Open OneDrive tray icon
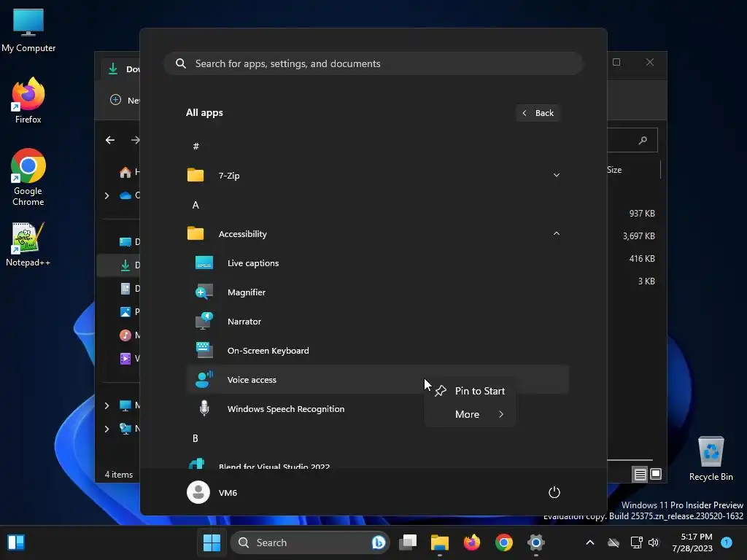Viewport: 747px width, 560px height. [614, 542]
